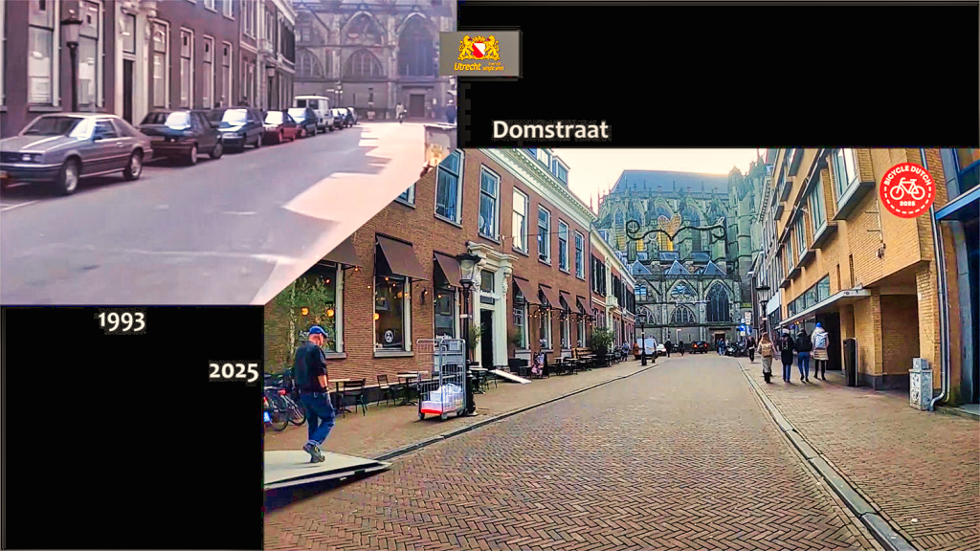
Task: Select the Domstraat title text
Action: click(x=550, y=130)
